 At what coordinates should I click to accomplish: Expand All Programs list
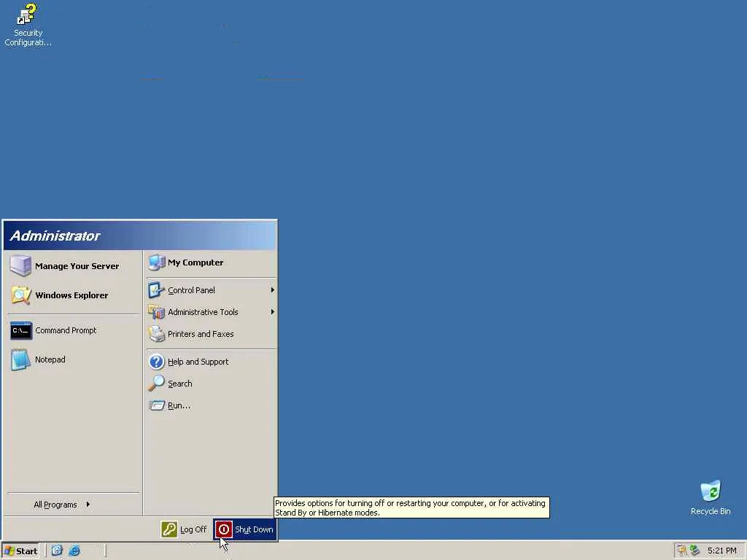click(x=61, y=505)
